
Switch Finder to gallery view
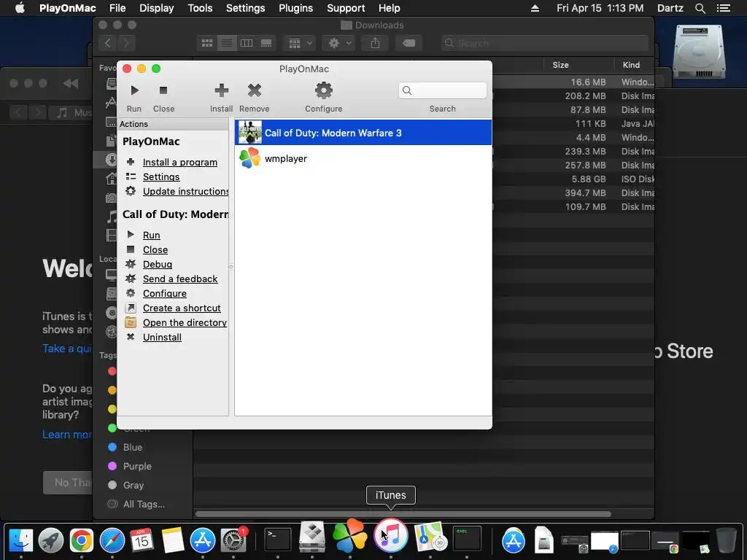point(266,43)
